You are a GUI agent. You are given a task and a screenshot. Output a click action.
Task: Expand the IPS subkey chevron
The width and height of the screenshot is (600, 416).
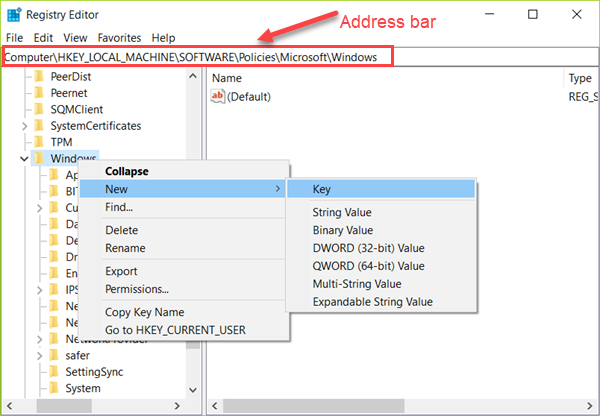pyautogui.click(x=40, y=290)
